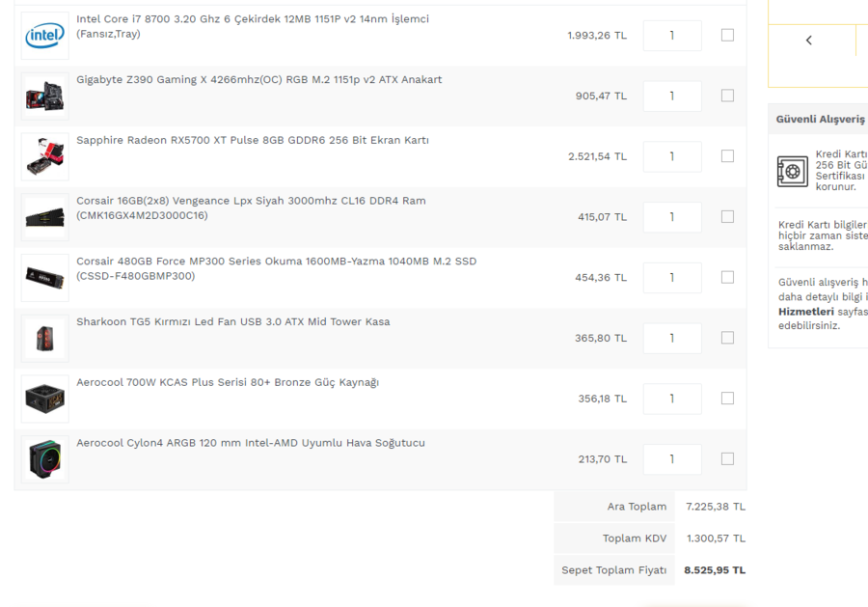Tick the Sharkoon TG5 case checkbox
The image size is (868, 607).
click(727, 338)
